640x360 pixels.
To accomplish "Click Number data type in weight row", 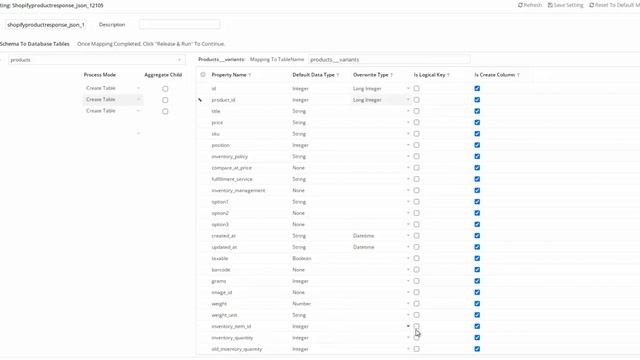I will [x=302, y=304].
